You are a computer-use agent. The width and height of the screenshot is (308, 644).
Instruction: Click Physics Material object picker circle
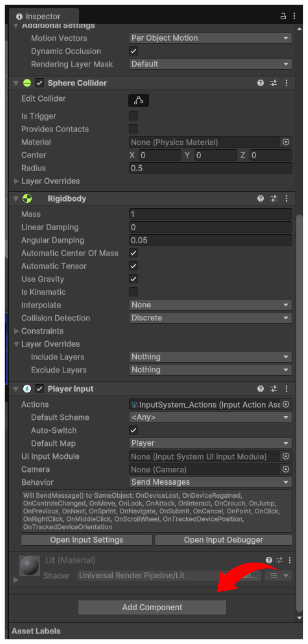(286, 142)
